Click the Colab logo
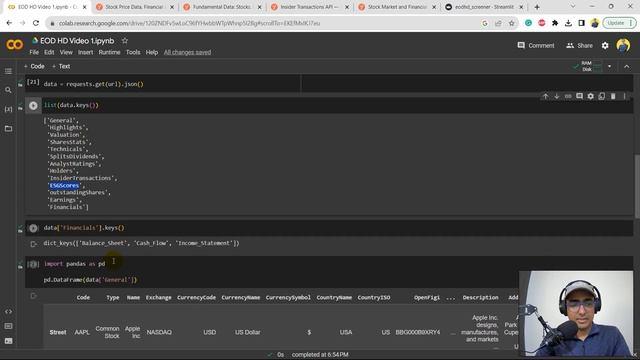Screen dimensions: 640x360 [15, 44]
